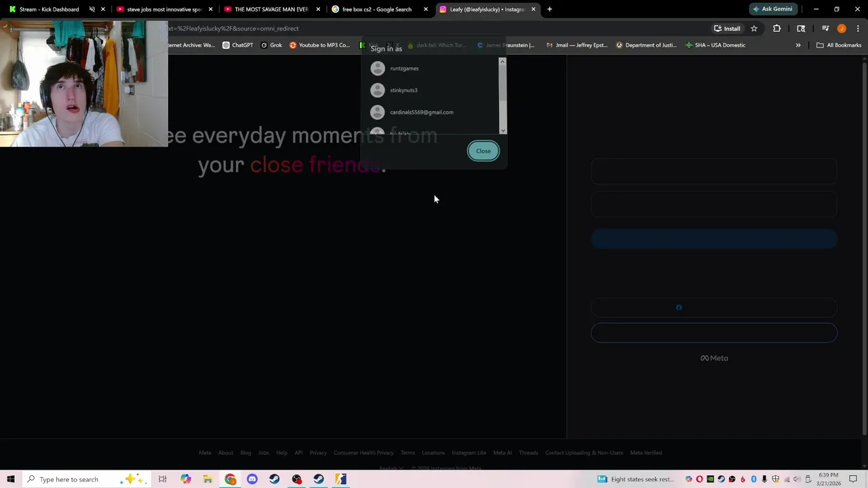Open Jmail Jeffrey Epst bookmark
This screenshot has height=488, width=868.
point(577,45)
